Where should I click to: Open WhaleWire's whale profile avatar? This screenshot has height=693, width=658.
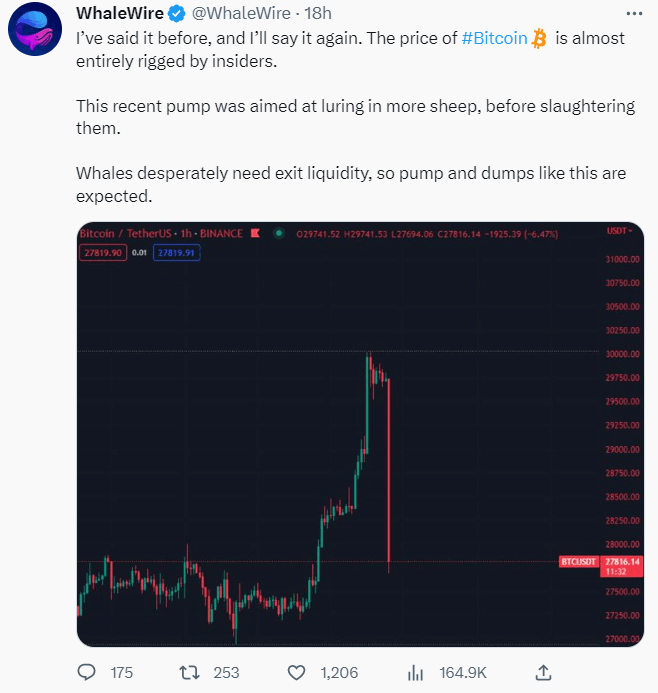(35, 29)
